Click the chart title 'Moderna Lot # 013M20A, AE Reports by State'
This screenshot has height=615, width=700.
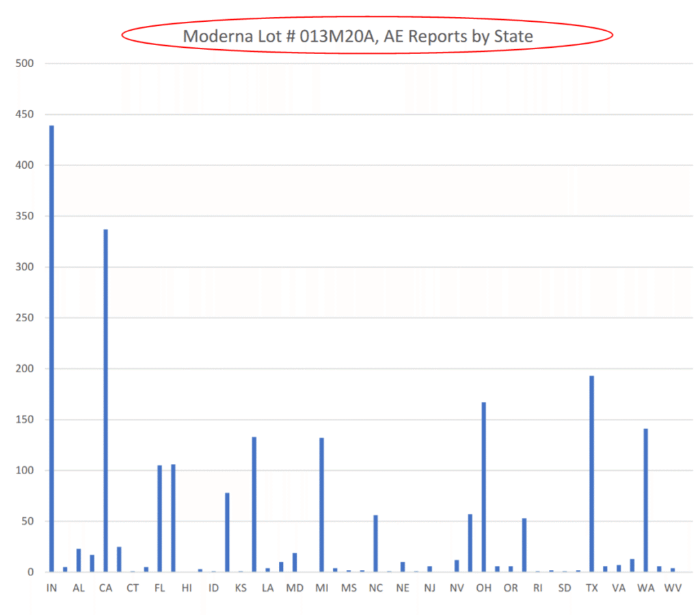click(x=358, y=36)
